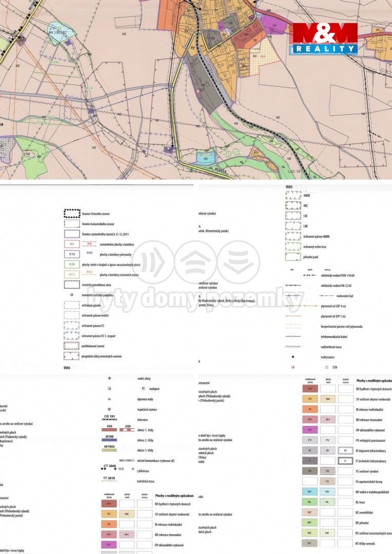Pick the blue NV legend swatch

[310, 492]
